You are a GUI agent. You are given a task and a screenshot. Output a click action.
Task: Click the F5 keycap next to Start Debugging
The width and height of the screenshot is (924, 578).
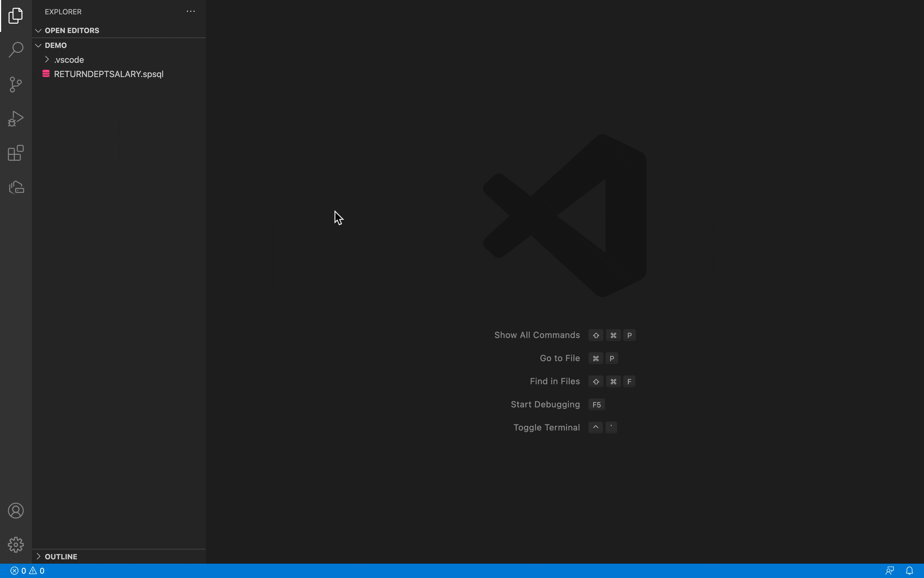pos(596,404)
